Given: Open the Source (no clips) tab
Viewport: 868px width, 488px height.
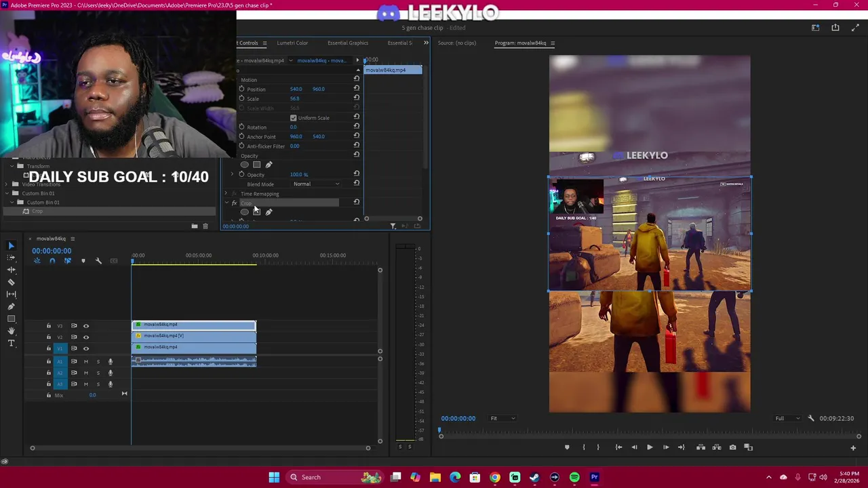Looking at the screenshot, I should pyautogui.click(x=457, y=43).
